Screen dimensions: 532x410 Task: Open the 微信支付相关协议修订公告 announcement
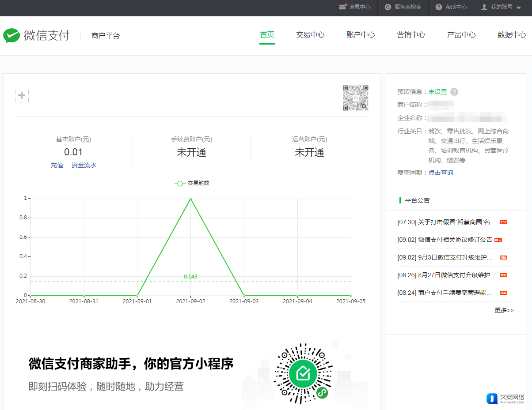click(x=445, y=240)
